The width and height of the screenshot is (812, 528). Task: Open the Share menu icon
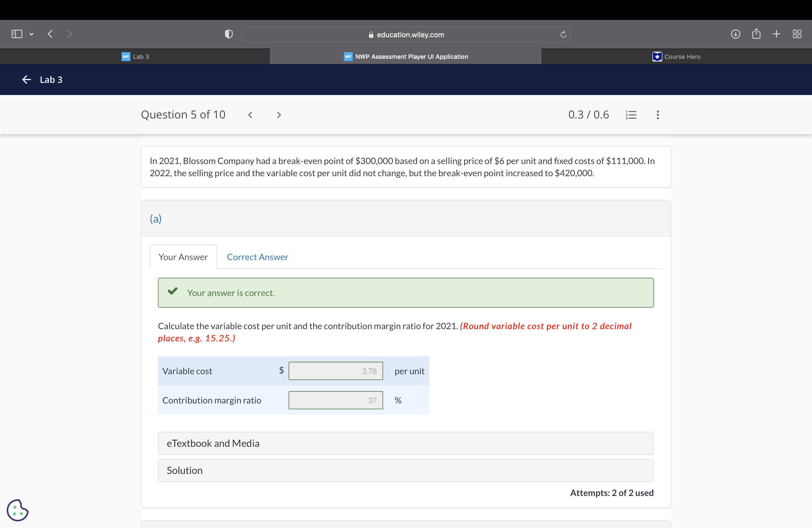756,34
